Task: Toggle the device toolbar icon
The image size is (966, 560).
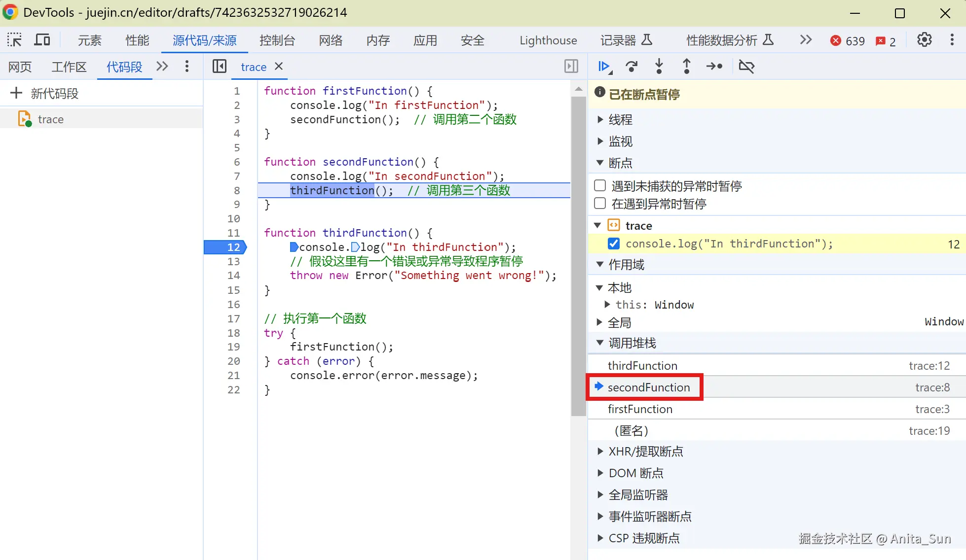Action: pos(42,40)
